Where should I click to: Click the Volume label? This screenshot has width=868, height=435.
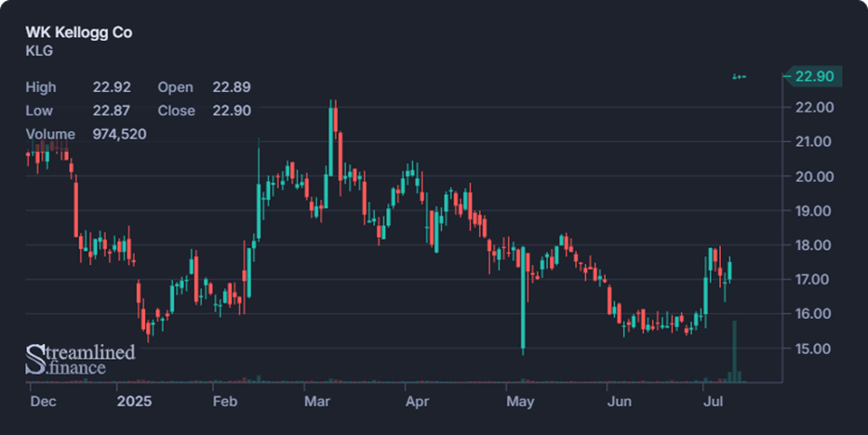[50, 135]
